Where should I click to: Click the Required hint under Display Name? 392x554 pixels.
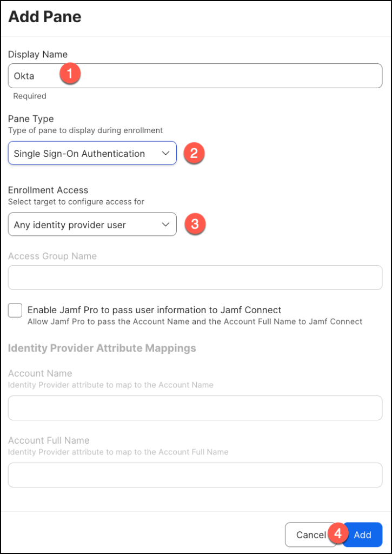pyautogui.click(x=30, y=96)
